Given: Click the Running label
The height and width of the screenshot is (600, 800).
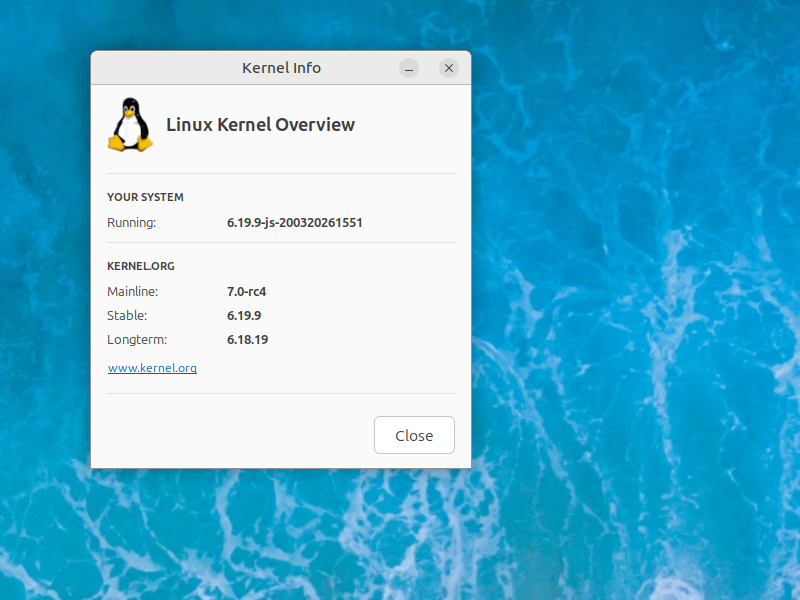Looking at the screenshot, I should 131,222.
